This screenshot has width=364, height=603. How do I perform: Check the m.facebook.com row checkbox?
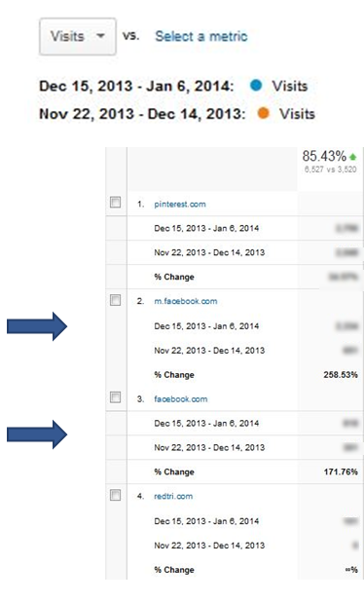pyautogui.click(x=115, y=300)
